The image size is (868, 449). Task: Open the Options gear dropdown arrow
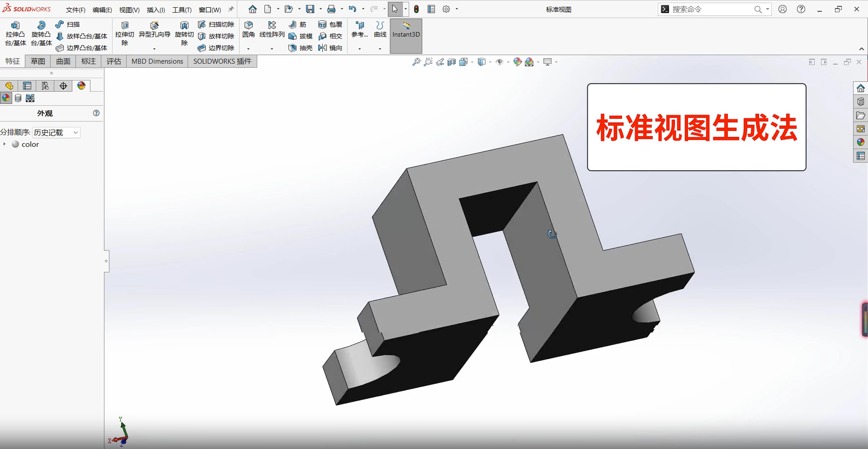pyautogui.click(x=457, y=9)
